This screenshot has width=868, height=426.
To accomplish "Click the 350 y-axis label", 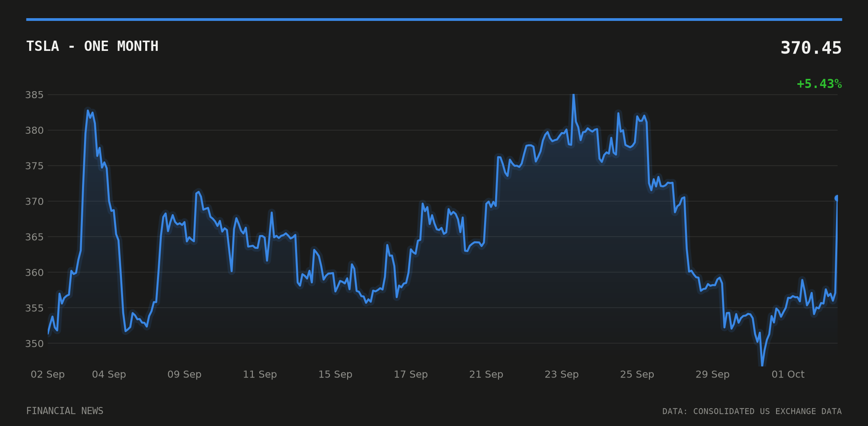I will [34, 343].
